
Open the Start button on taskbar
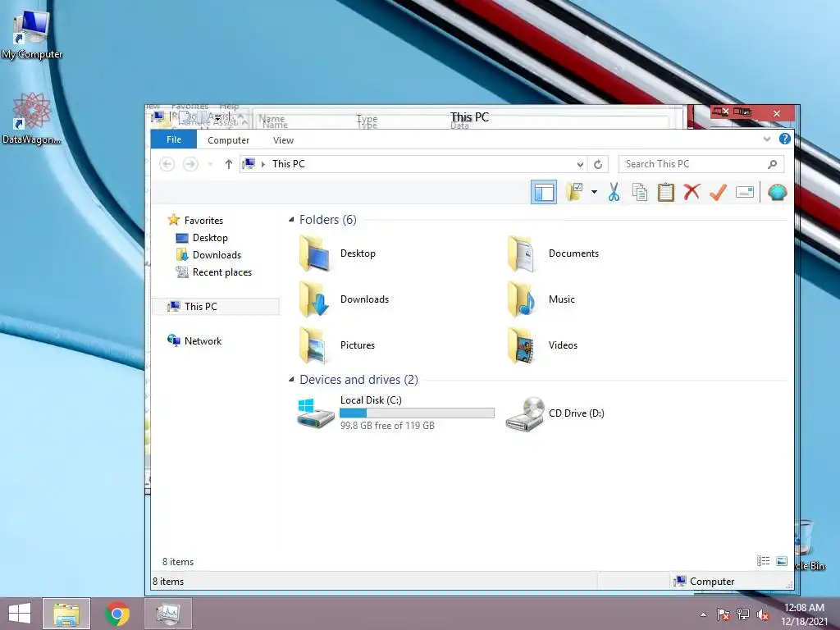[20, 614]
